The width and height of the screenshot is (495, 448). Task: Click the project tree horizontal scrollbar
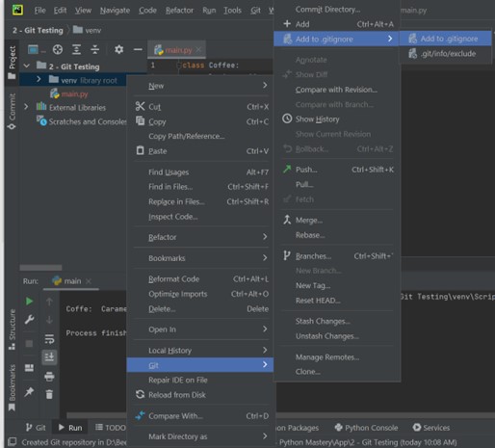[40, 268]
